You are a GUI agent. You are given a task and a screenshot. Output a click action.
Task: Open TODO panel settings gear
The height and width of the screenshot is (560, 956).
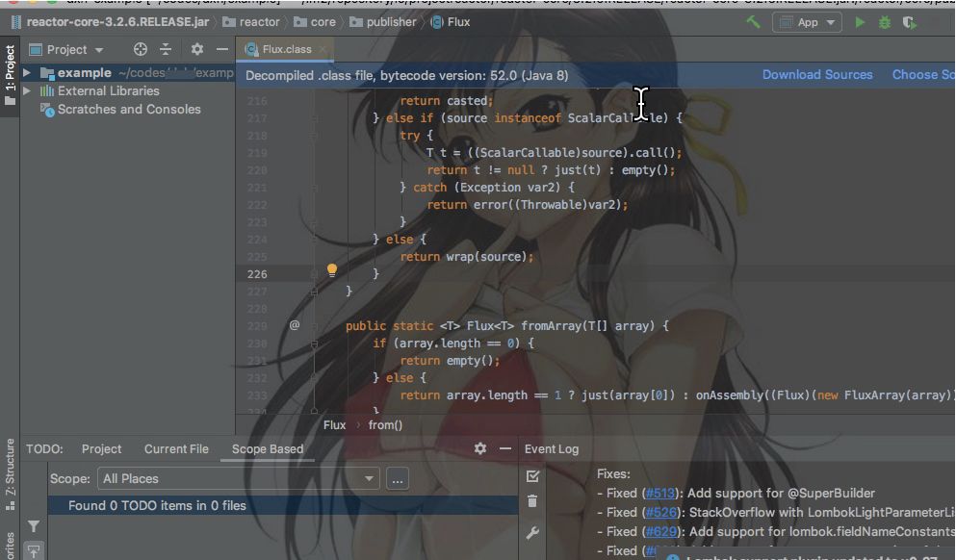480,449
